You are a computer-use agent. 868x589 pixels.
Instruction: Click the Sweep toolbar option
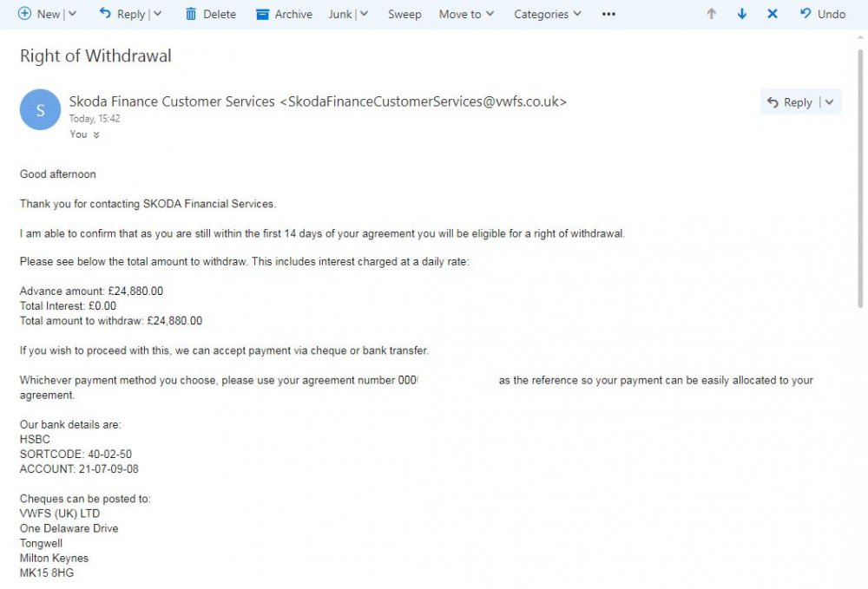tap(404, 14)
